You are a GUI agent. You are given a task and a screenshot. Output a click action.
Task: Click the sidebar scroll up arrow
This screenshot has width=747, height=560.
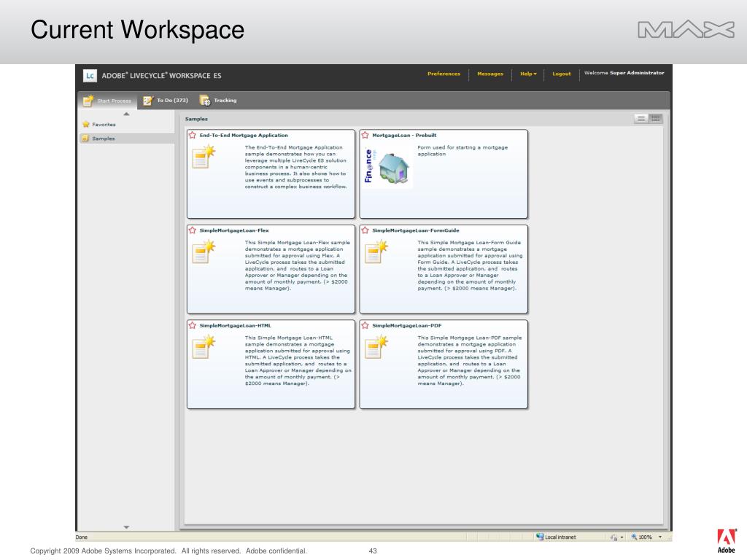click(x=126, y=114)
